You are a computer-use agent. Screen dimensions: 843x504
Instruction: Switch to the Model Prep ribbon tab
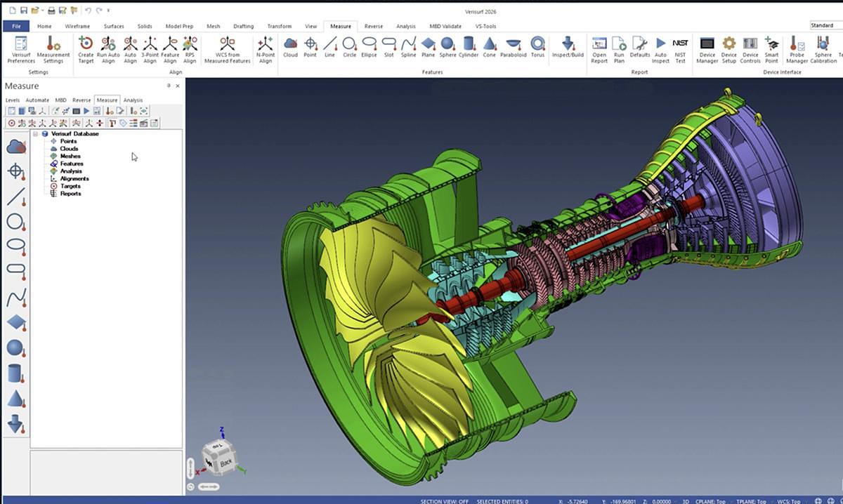pos(179,26)
